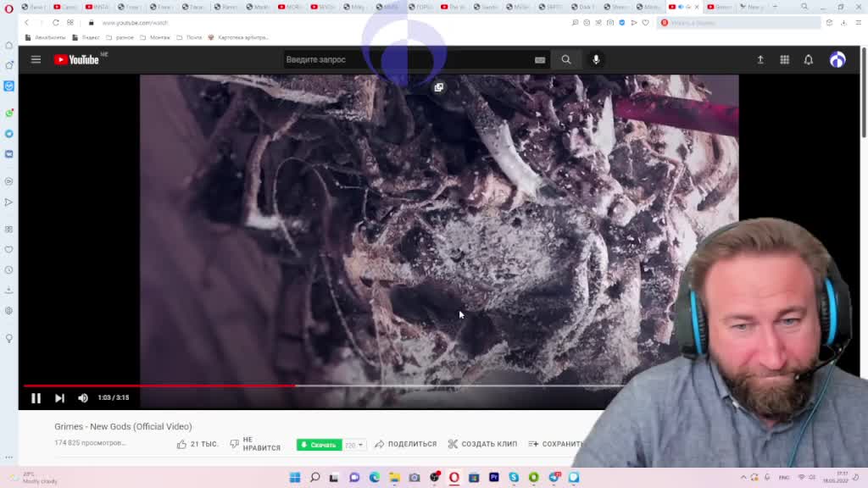
Task: Close the active YouTube tab
Action: 697,7
